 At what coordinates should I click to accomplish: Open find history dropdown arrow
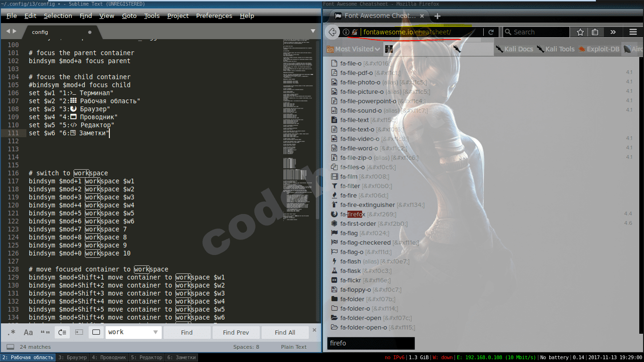click(x=156, y=332)
